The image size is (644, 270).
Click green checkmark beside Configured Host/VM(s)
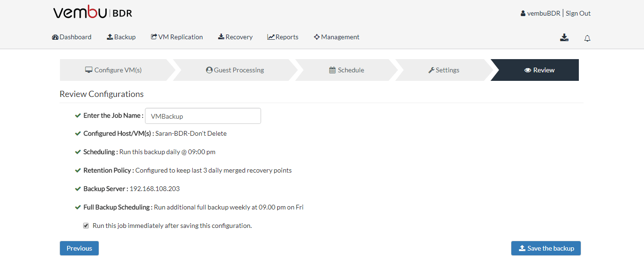coord(78,133)
